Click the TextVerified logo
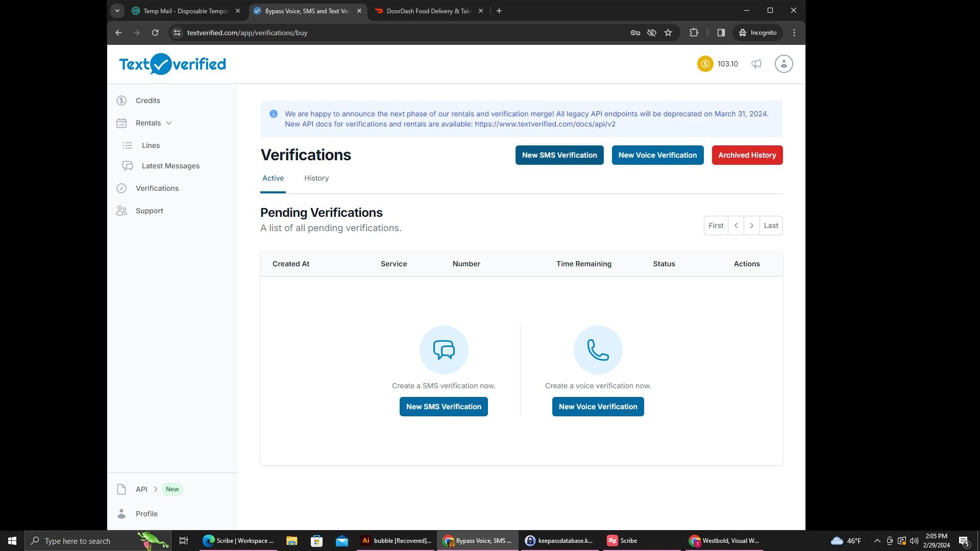Image resolution: width=980 pixels, height=551 pixels. (x=173, y=64)
